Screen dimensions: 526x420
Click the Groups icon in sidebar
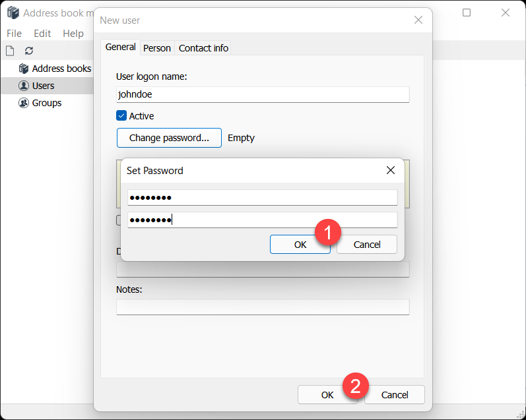[24, 103]
